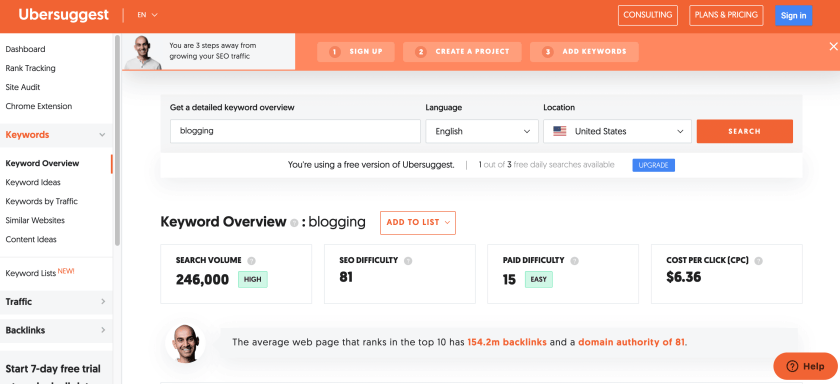
Task: Collapse the Keywords sidebar section
Action: click(x=56, y=135)
